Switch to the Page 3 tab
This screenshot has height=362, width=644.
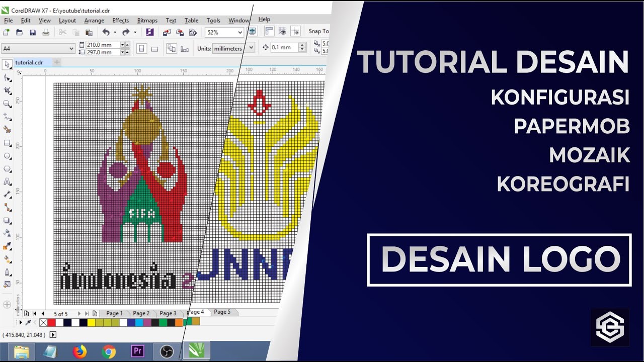tap(168, 313)
